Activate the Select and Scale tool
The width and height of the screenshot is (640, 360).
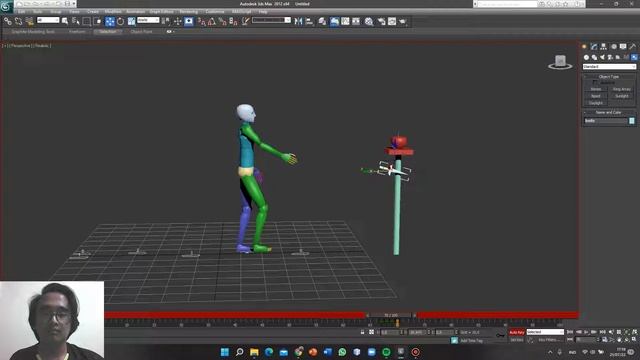(131, 21)
